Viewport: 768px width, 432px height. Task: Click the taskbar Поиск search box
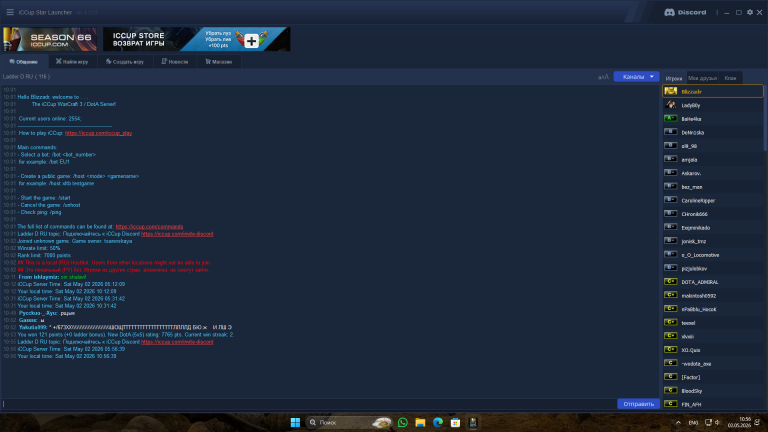tap(349, 422)
